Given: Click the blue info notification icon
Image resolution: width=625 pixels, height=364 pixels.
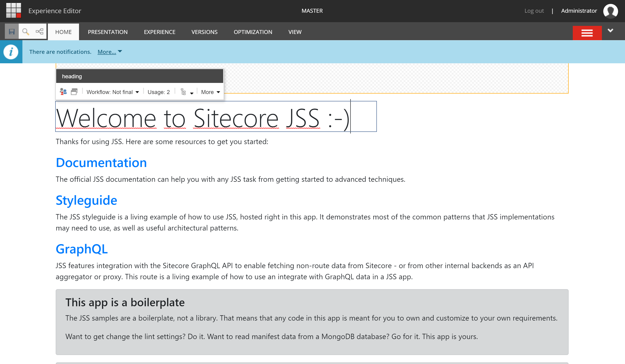Looking at the screenshot, I should pos(11,52).
